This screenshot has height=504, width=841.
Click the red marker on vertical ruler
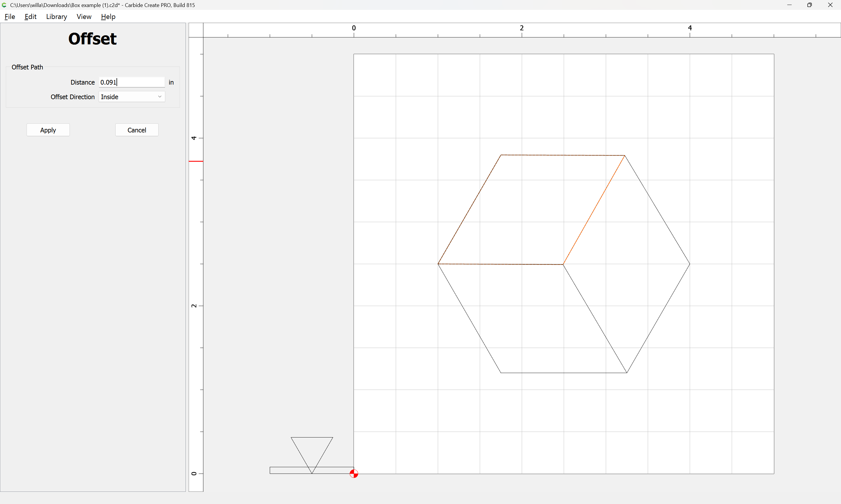196,161
